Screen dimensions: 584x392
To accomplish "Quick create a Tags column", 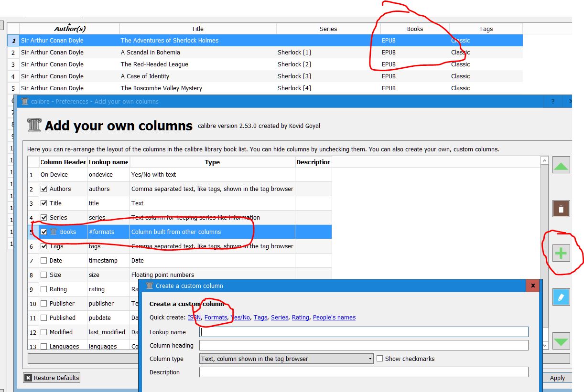I will tap(260, 317).
